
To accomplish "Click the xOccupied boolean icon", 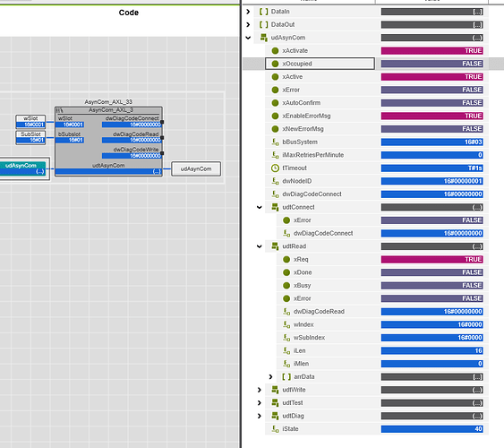I will click(275, 64).
